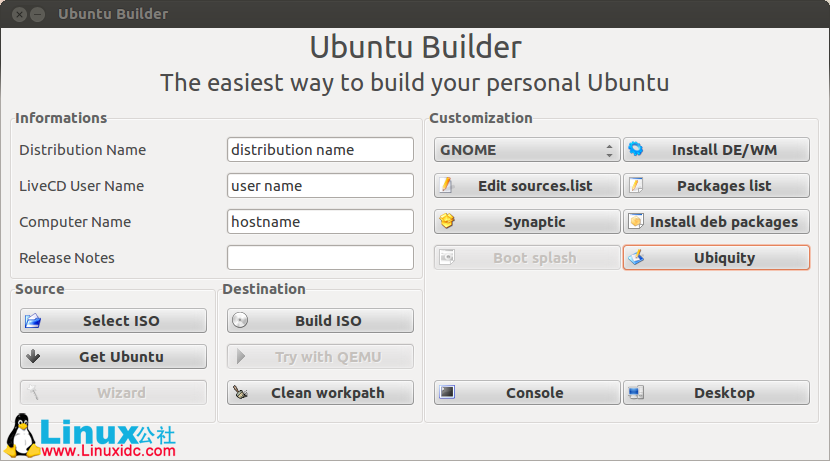Click the notepad icon on Packages list
The width and height of the screenshot is (830, 461).
pyautogui.click(x=636, y=185)
